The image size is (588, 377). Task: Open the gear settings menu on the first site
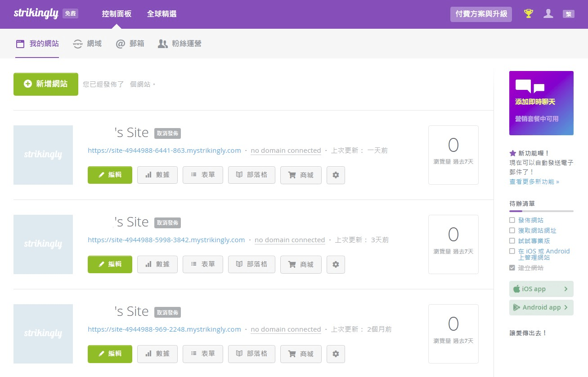click(x=336, y=175)
